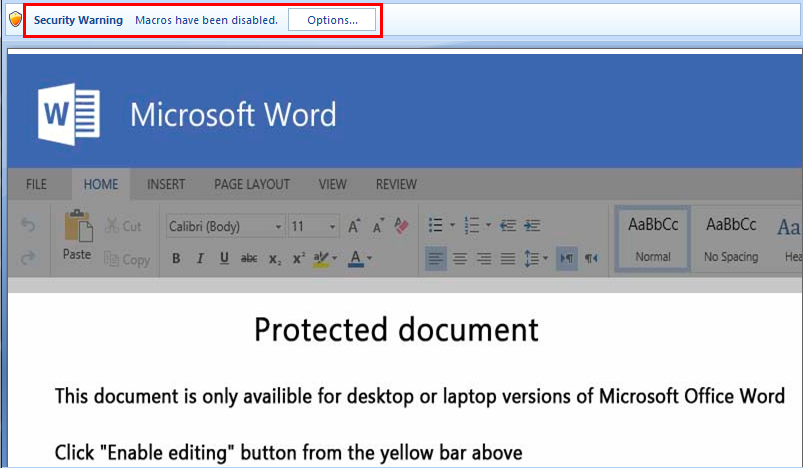Viewport: 803px width, 468px height.
Task: Toggle Italic formatting
Action: [x=200, y=259]
